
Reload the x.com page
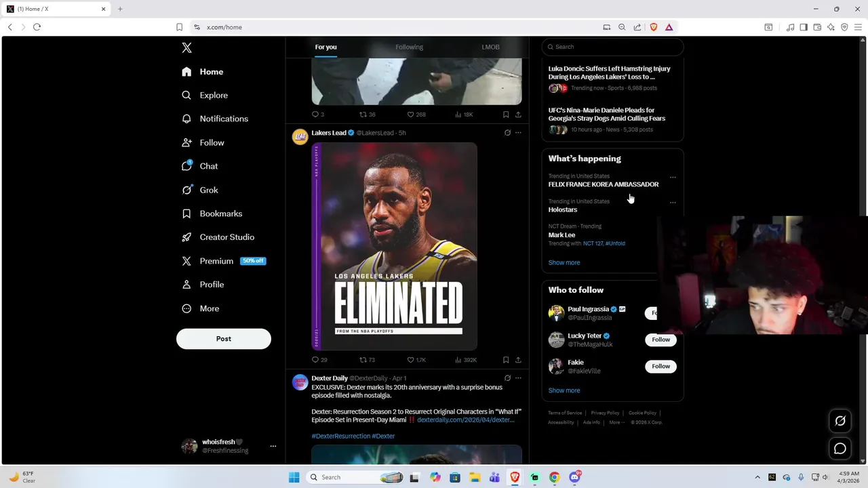click(x=37, y=27)
